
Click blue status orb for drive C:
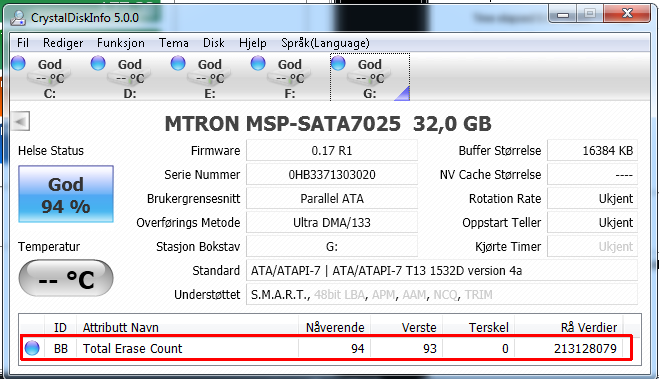point(18,63)
